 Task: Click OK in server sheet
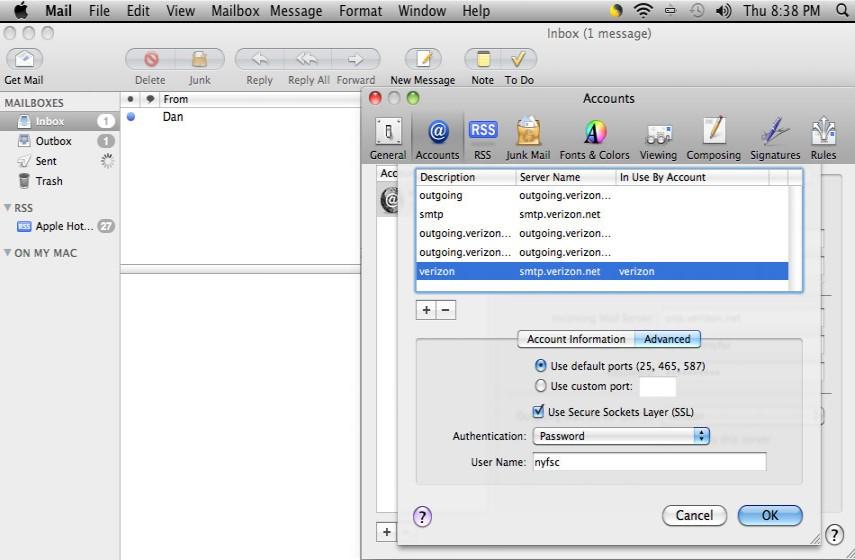tap(770, 515)
